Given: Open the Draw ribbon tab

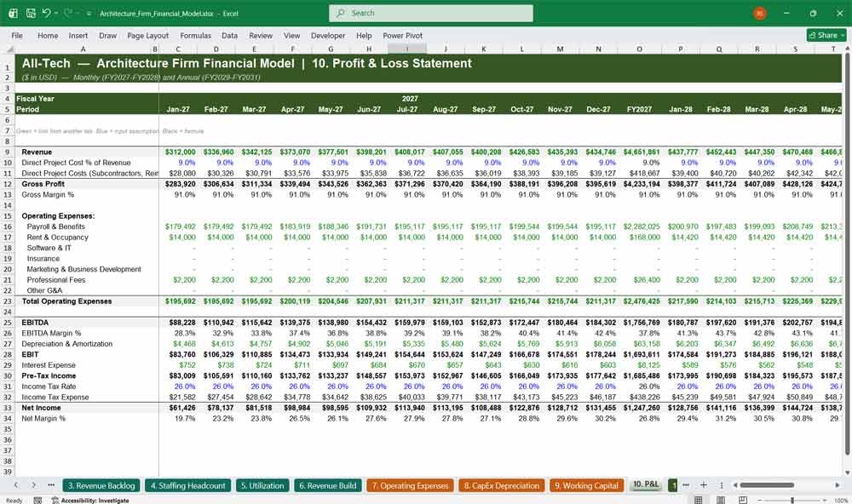Looking at the screenshot, I should 107,35.
